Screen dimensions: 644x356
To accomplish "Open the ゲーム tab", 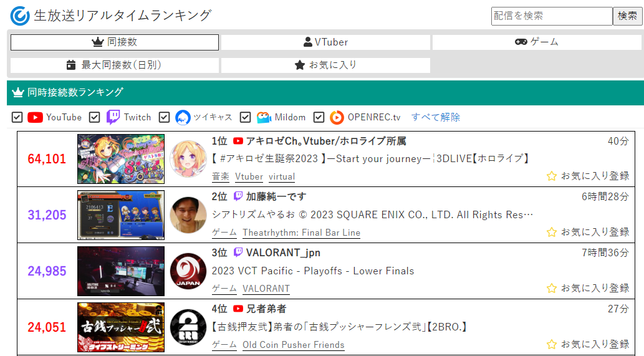I will pos(537,42).
